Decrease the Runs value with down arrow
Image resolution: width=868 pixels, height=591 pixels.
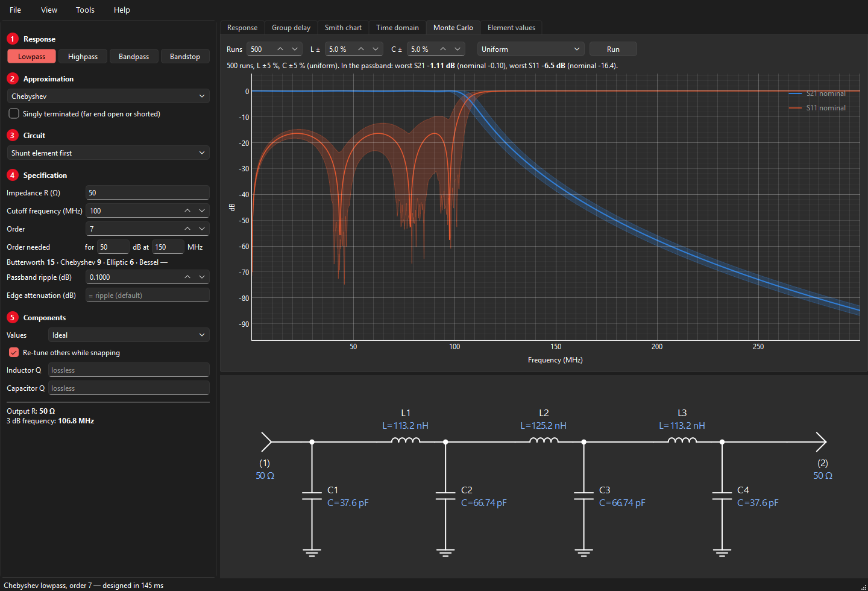[x=295, y=49]
